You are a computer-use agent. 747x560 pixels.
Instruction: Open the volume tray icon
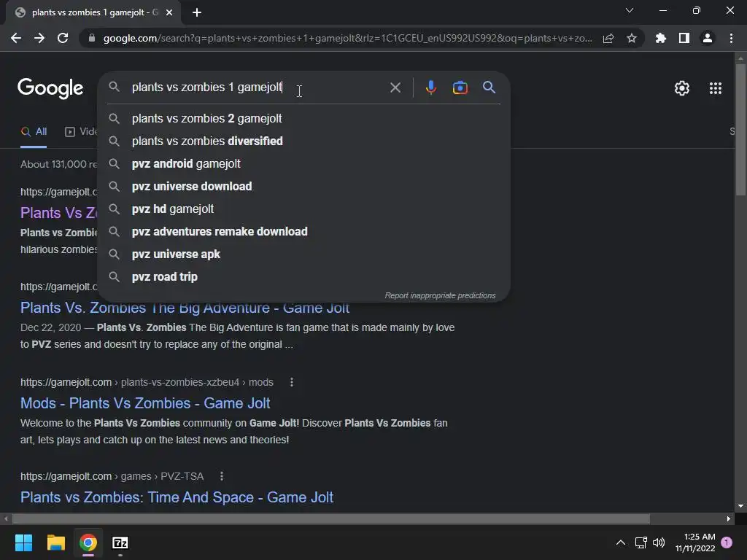[x=659, y=542]
